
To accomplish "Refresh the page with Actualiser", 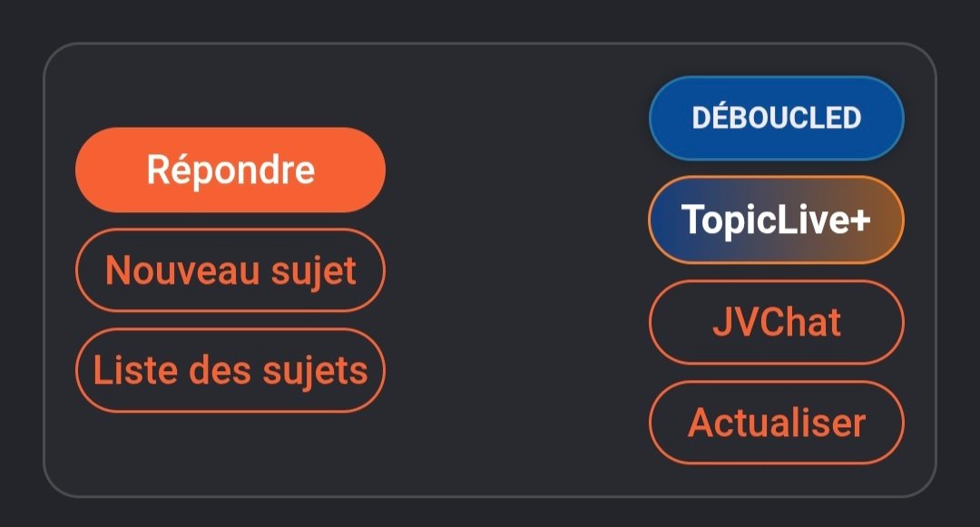I will (x=777, y=423).
